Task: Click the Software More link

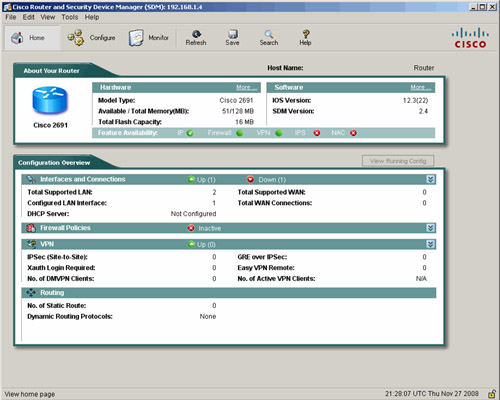Action: pyautogui.click(x=421, y=87)
